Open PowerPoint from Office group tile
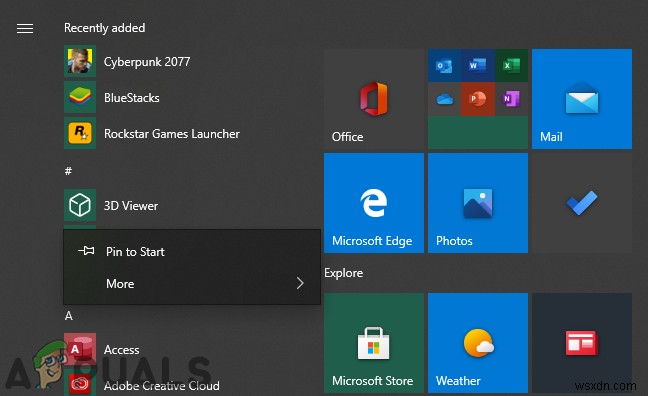 coord(478,99)
